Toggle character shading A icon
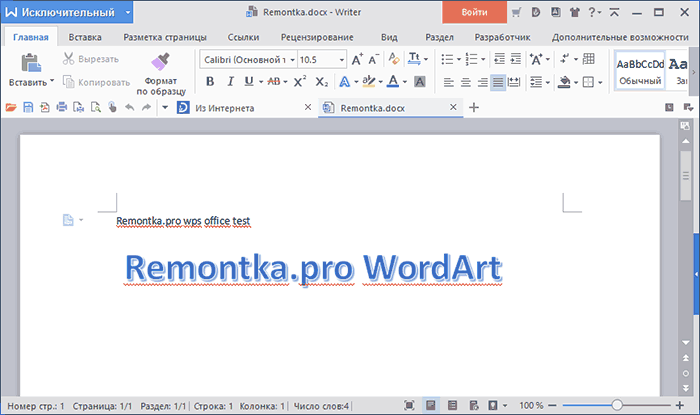This screenshot has height=415, width=700. pos(420,82)
